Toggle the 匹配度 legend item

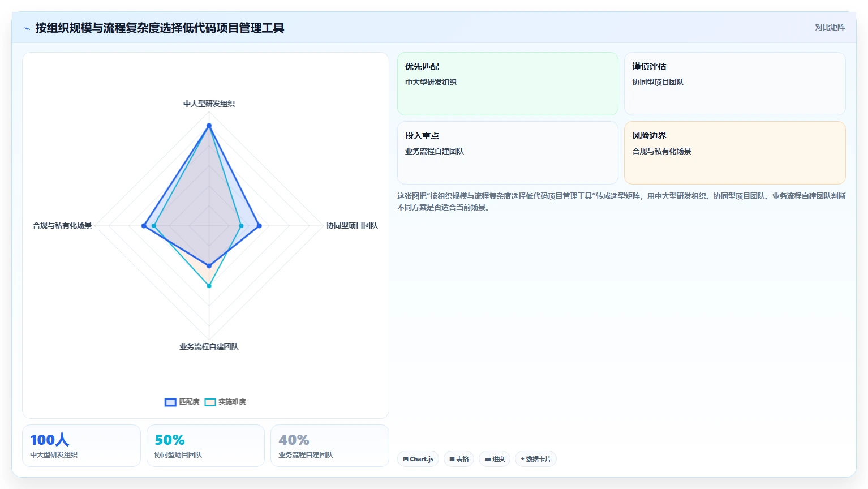182,402
